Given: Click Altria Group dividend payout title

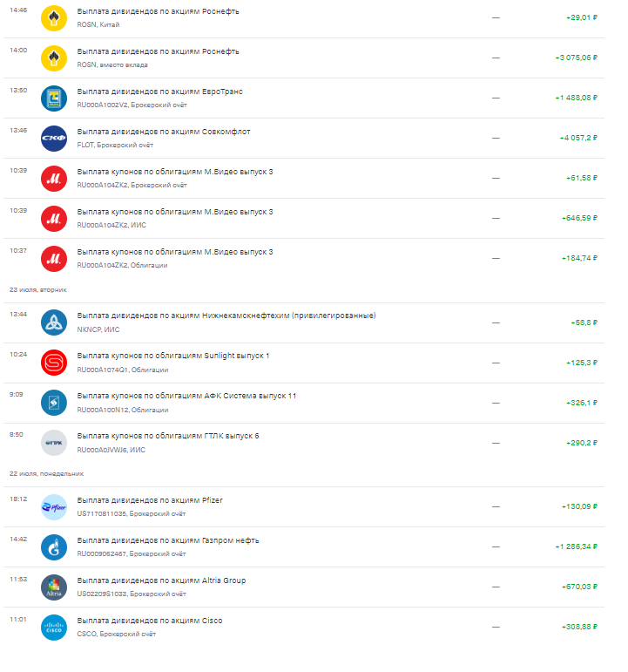Looking at the screenshot, I should 161,580.
